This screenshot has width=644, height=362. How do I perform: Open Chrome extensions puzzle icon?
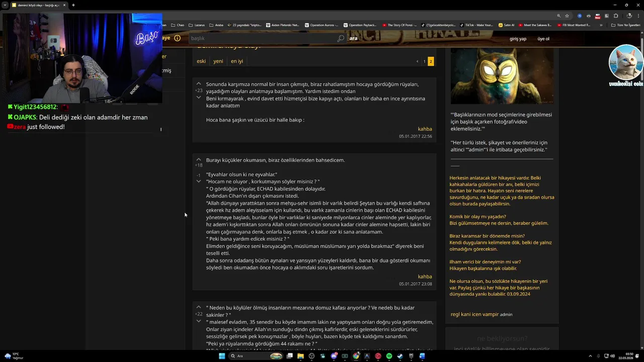click(x=616, y=16)
